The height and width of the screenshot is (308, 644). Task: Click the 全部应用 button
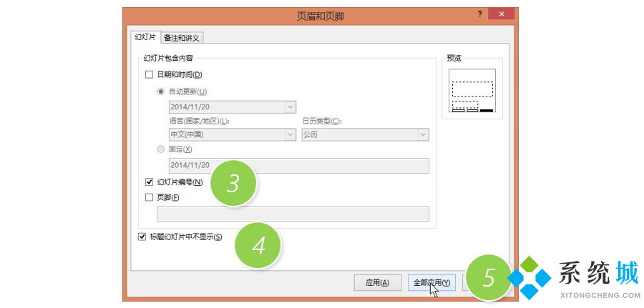click(431, 282)
